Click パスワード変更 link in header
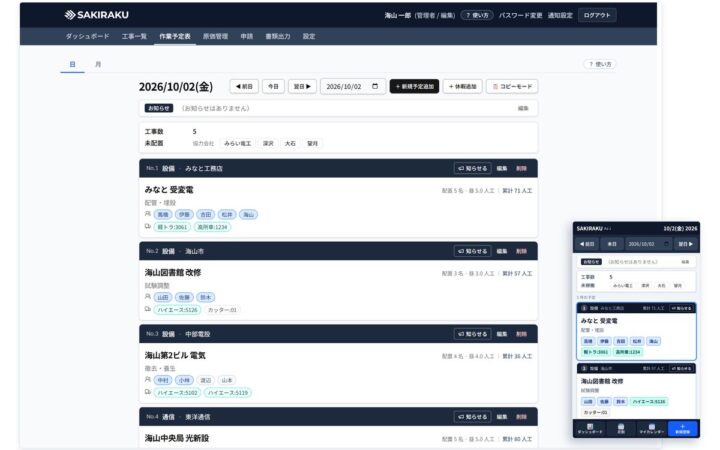Image resolution: width=720 pixels, height=450 pixels. 520,15
